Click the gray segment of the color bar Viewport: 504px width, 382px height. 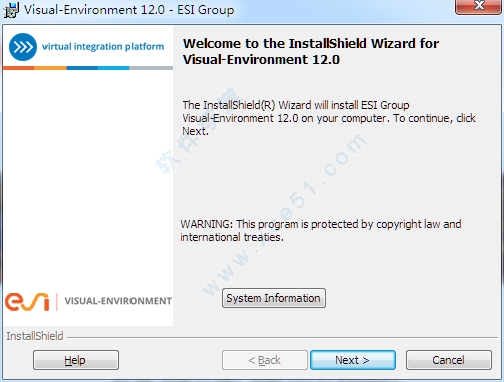[x=151, y=68]
